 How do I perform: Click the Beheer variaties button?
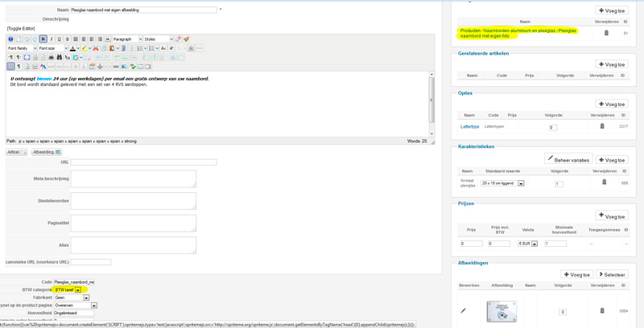coord(568,160)
